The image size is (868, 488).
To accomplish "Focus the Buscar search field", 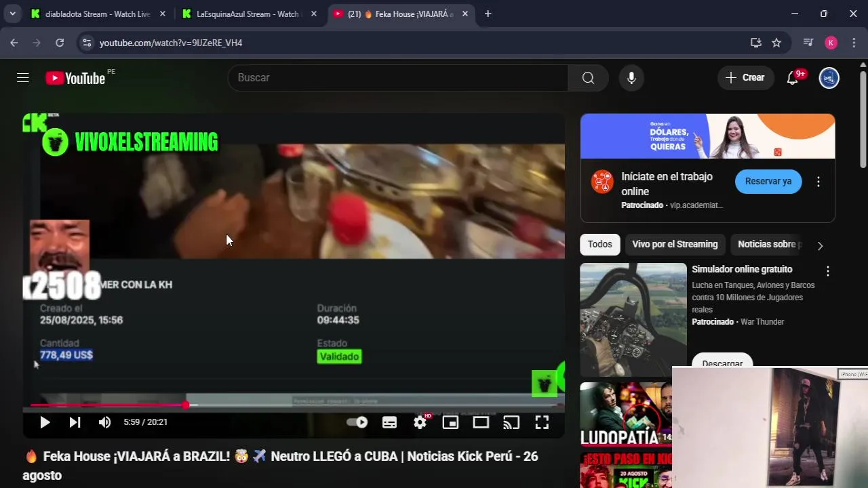I will point(398,78).
